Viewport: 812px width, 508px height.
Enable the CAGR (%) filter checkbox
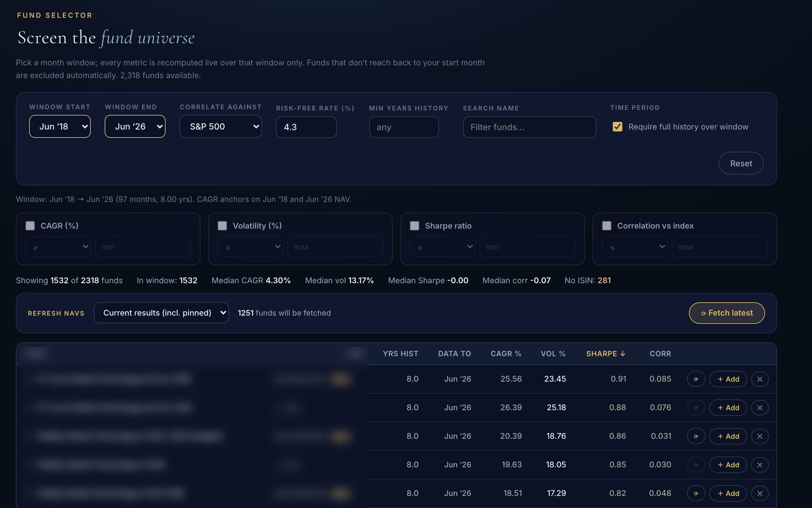[30, 226]
